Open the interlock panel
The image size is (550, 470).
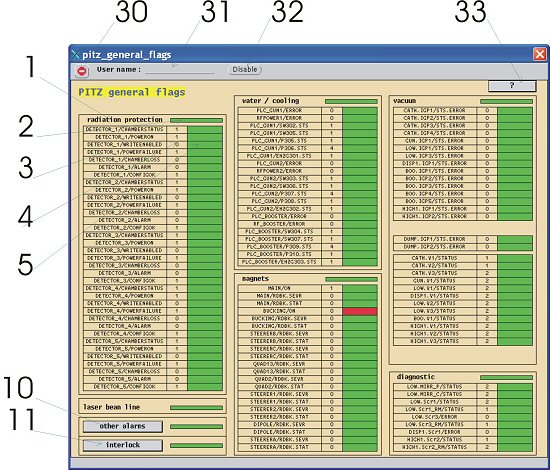coord(123,445)
